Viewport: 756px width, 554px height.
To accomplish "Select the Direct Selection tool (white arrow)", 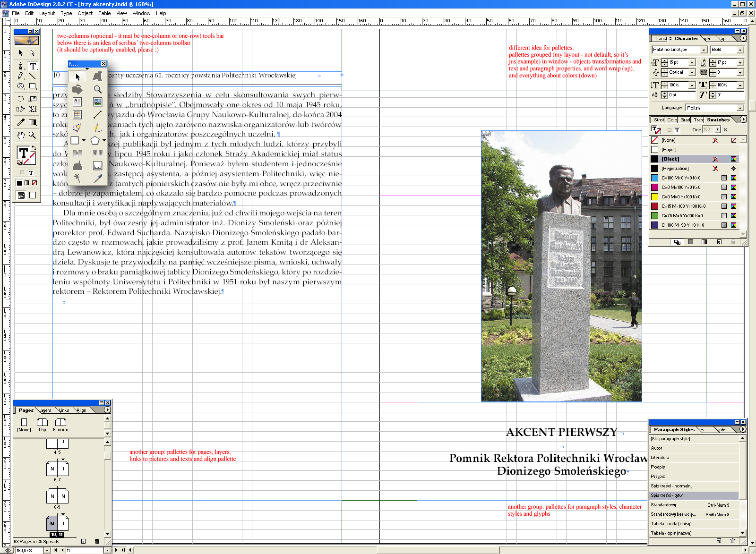I will (33, 53).
